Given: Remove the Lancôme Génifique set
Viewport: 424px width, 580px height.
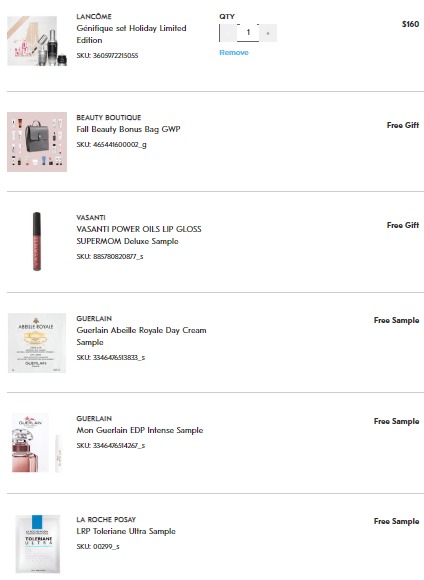Looking at the screenshot, I should coord(234,53).
